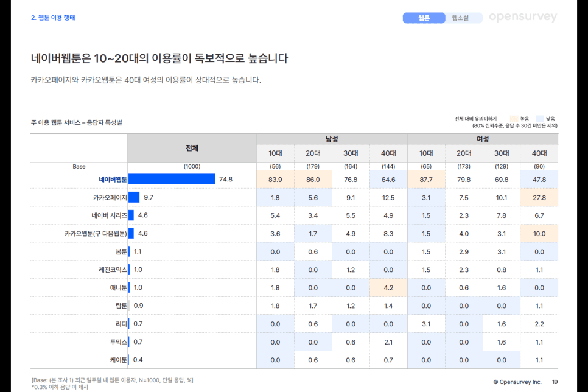Click the cell value 47.8
The height and width of the screenshot is (392, 588).
click(539, 180)
